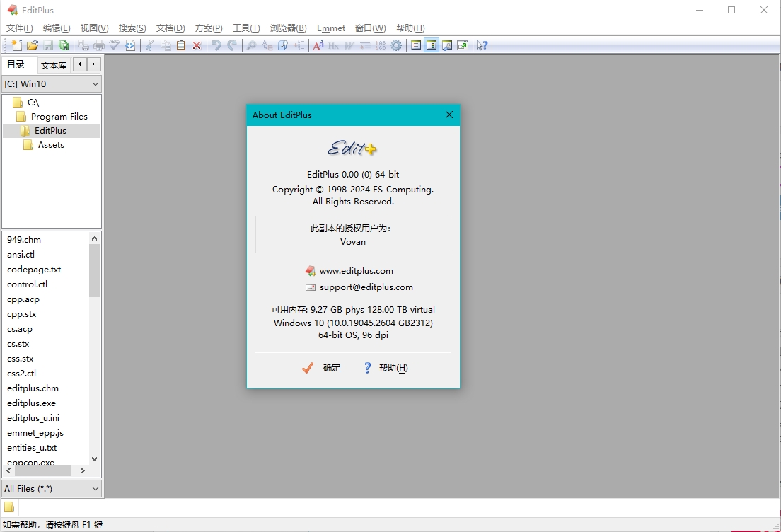Open the All Files (*.*) filter dropdown

(x=52, y=489)
